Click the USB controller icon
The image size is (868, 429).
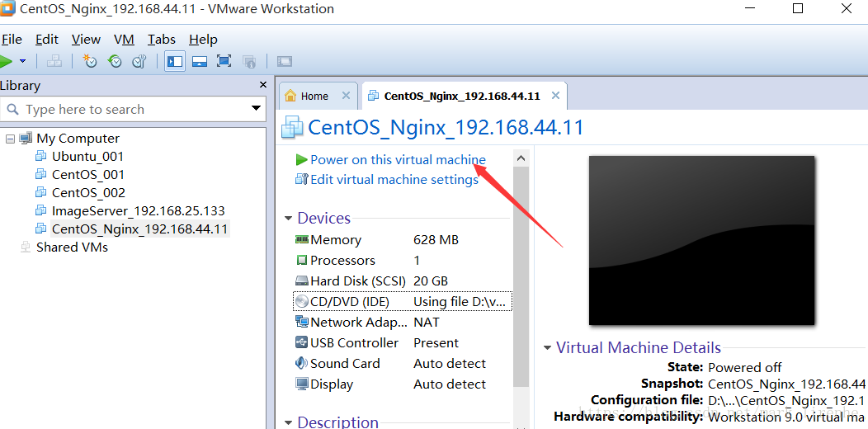pyautogui.click(x=302, y=342)
